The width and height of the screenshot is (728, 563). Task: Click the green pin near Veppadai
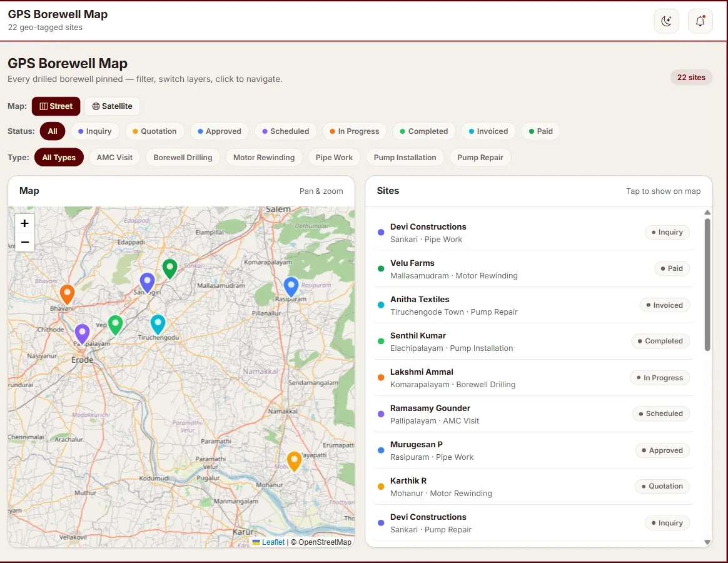116,325
